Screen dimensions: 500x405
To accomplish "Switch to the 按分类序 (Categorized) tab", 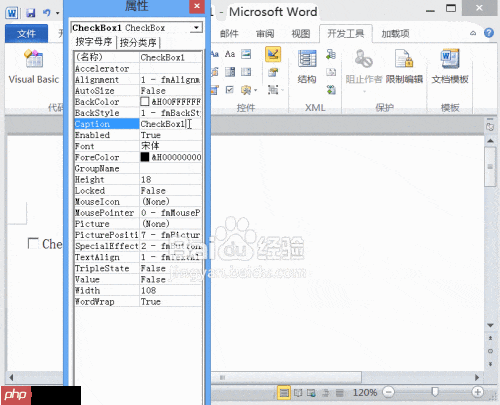I will pyautogui.click(x=138, y=42).
